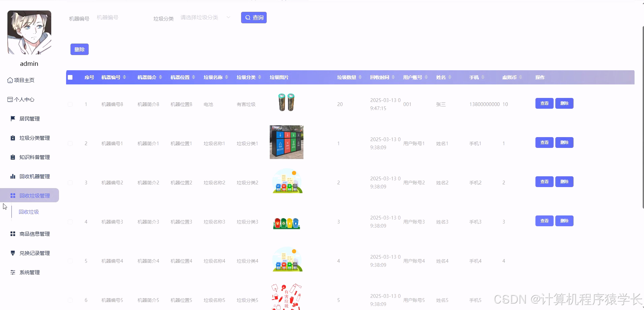The image size is (644, 310).
Task: Select the 回收机器管理 chart icon
Action: pos(13,176)
